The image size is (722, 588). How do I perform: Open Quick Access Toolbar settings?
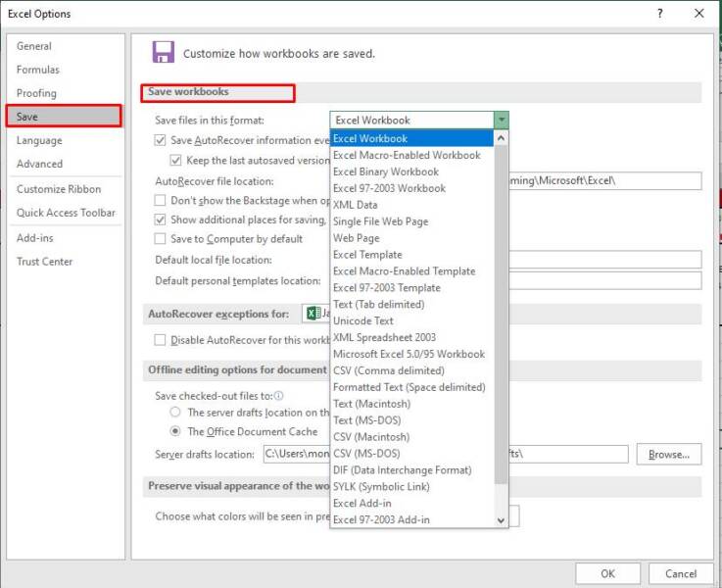pos(65,213)
